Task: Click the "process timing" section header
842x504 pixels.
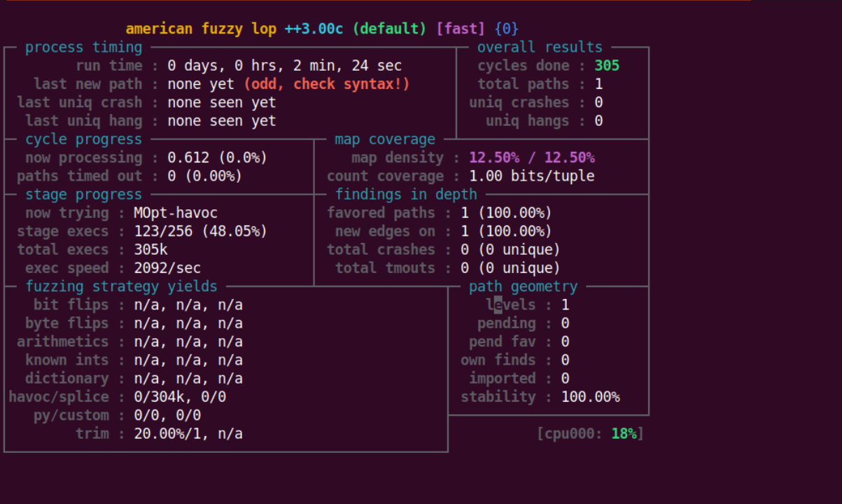Action: [83, 48]
